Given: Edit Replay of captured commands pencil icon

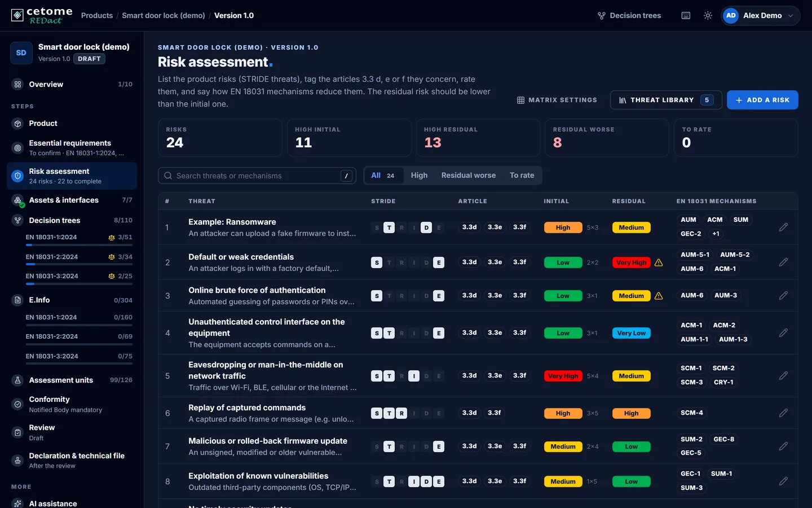Looking at the screenshot, I should (783, 413).
